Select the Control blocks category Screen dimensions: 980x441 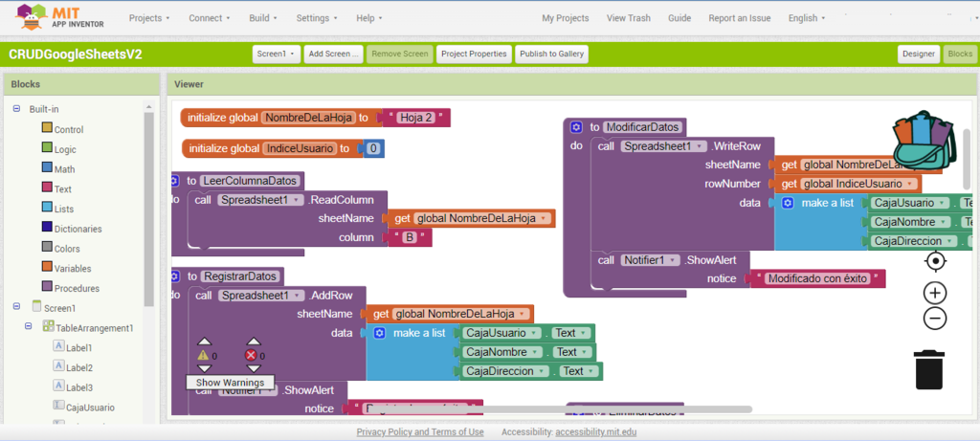coord(68,129)
